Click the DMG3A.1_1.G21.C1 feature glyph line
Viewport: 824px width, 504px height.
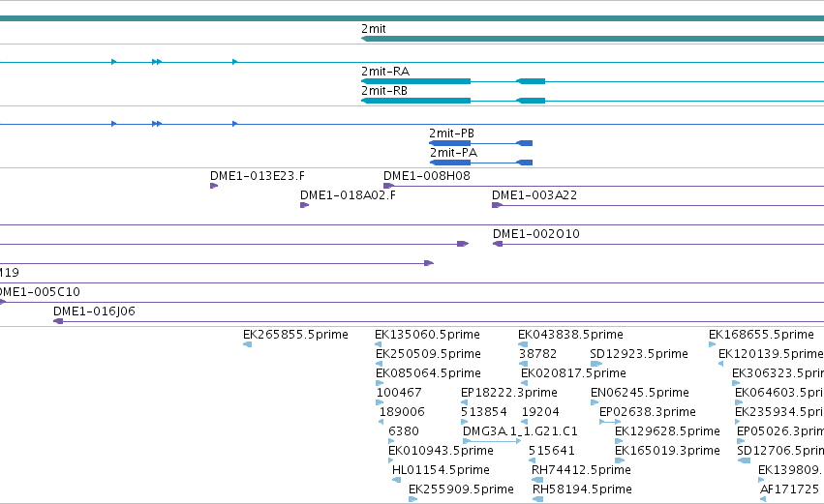click(x=492, y=441)
